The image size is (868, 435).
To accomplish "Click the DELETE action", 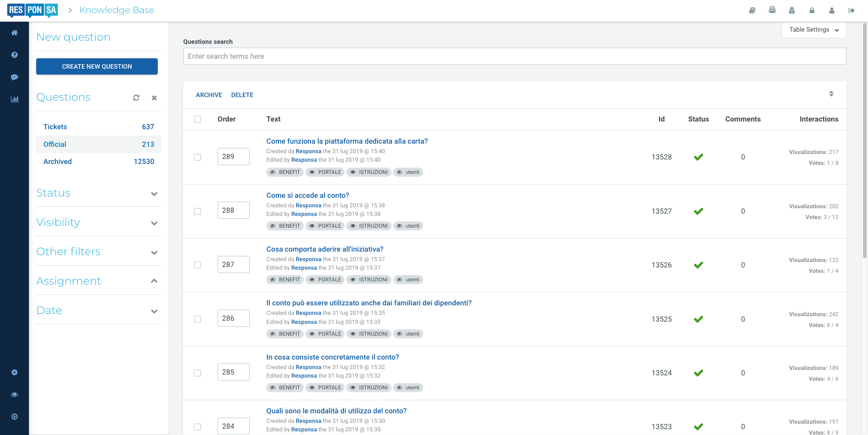I will pos(242,95).
